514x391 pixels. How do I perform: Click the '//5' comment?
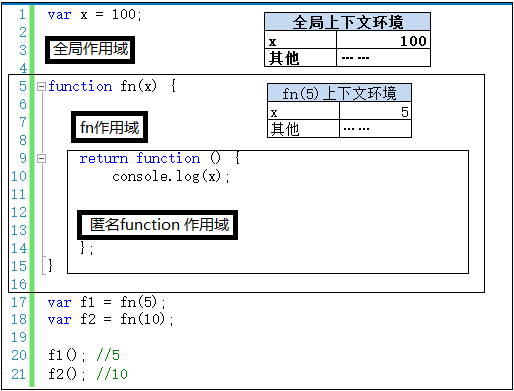[x=108, y=355]
